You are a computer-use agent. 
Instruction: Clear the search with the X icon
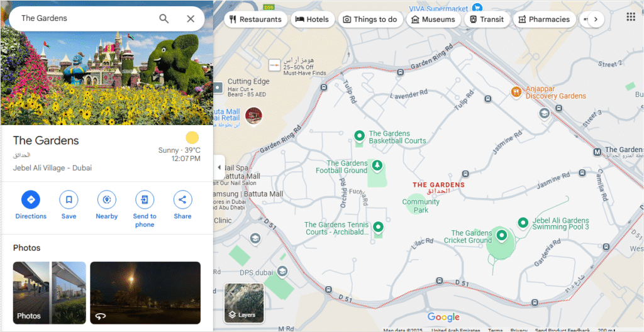coord(191,18)
